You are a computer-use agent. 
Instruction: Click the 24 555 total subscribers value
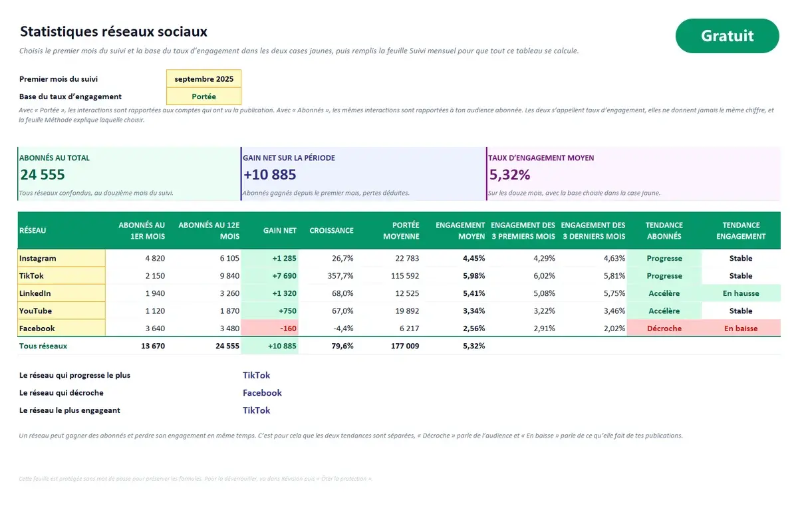point(43,175)
